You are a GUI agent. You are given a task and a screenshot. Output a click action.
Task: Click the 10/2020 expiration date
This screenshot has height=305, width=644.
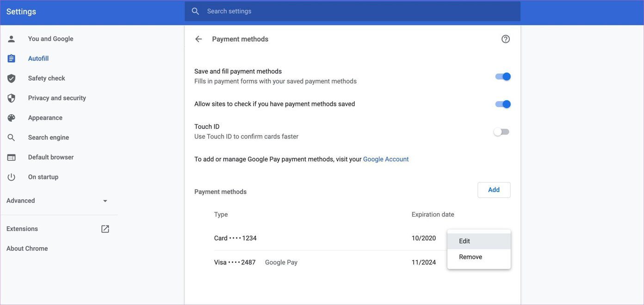point(424,238)
